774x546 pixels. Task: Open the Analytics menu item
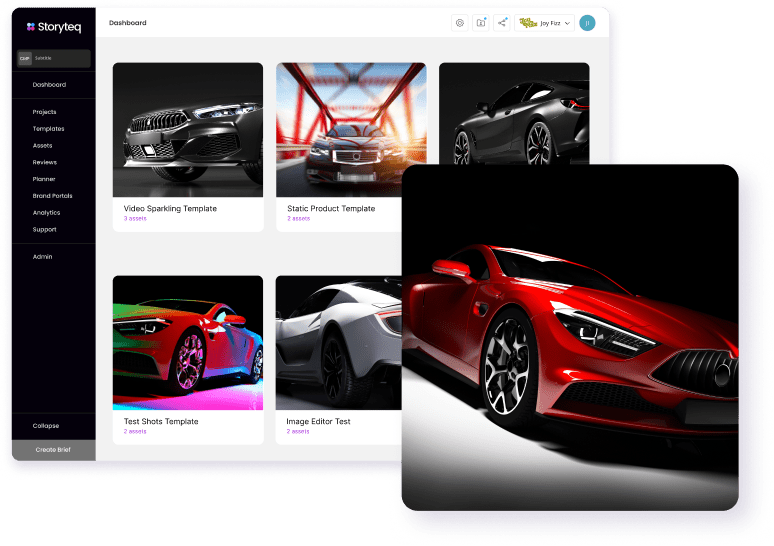(46, 213)
